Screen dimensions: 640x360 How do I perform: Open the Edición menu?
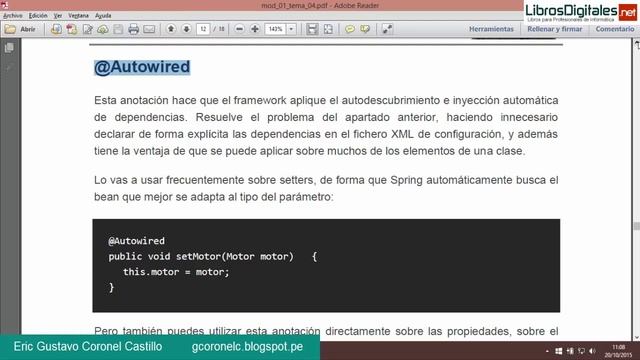(x=38, y=16)
